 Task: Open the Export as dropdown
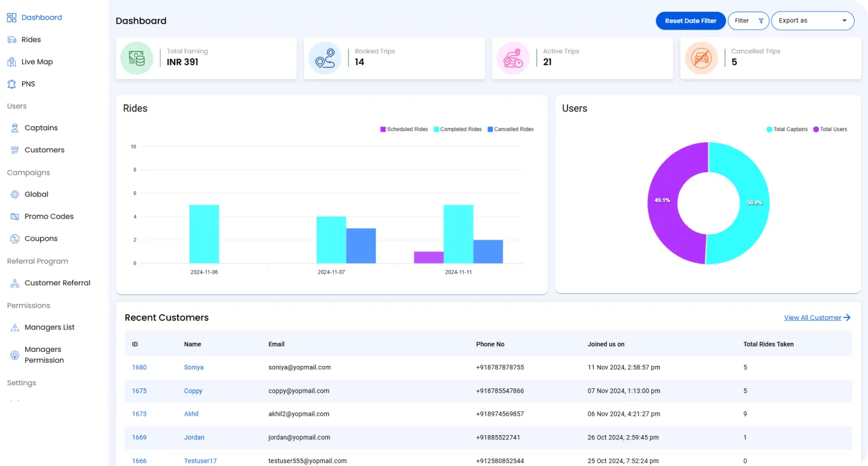coord(812,21)
